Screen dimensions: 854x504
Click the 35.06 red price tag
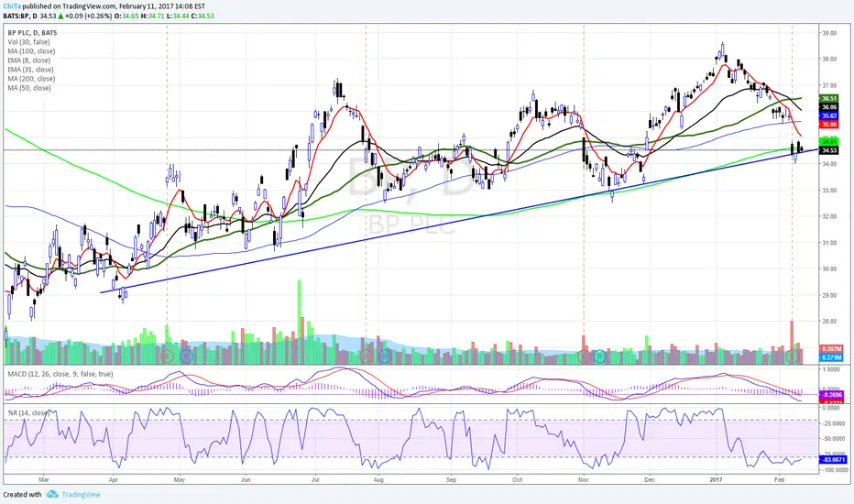point(829,125)
